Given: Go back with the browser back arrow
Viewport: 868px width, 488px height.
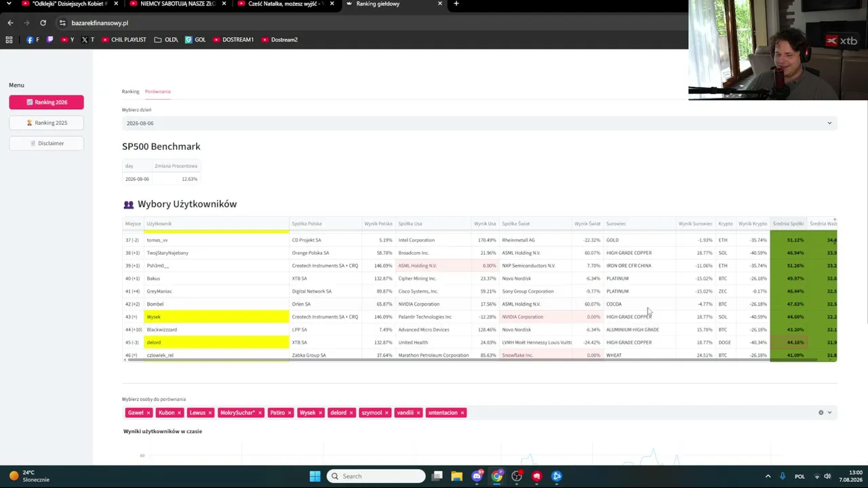Looking at the screenshot, I should pos(10,23).
